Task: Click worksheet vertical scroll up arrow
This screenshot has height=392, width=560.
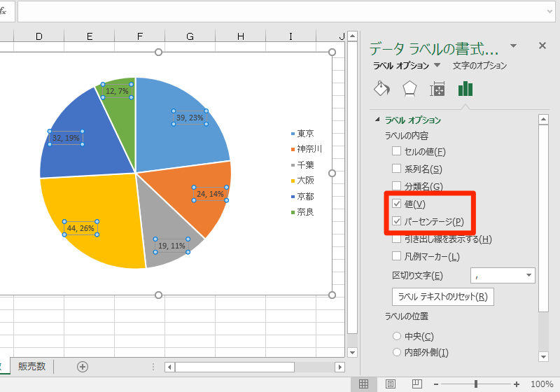Action: tap(353, 36)
